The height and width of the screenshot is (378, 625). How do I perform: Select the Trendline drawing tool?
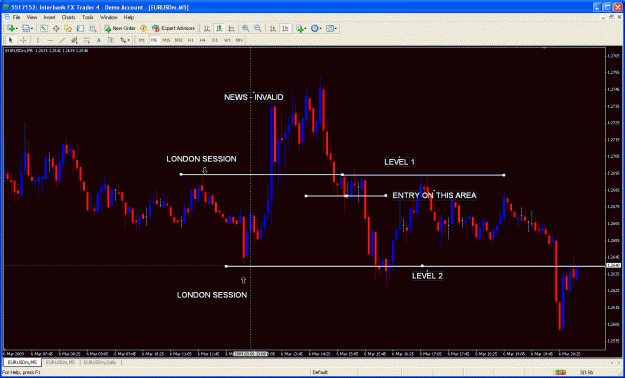(62, 40)
